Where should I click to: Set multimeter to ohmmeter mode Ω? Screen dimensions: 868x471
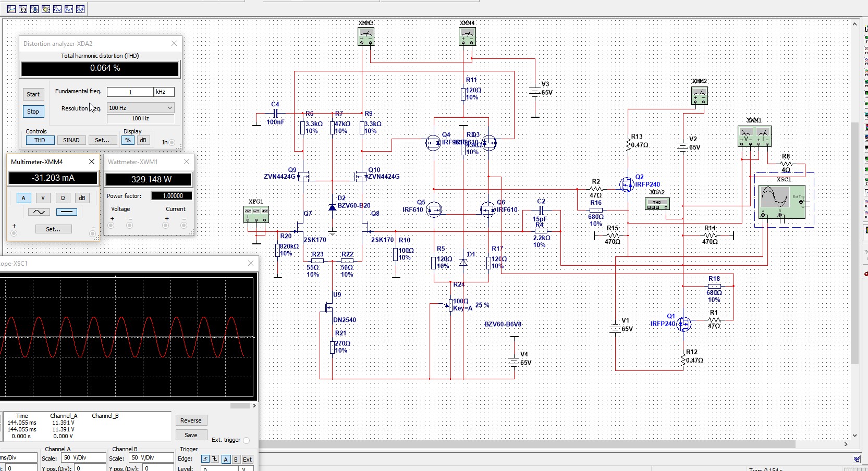point(63,198)
